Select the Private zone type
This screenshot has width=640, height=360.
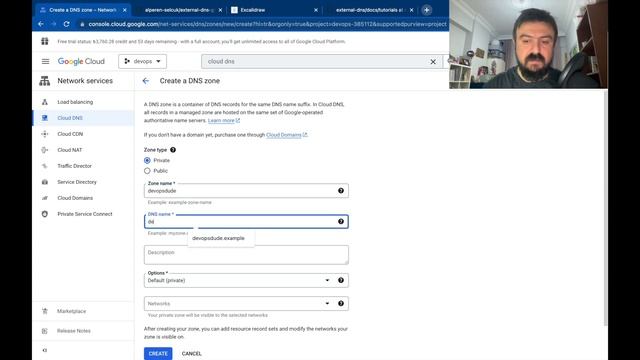(x=147, y=160)
